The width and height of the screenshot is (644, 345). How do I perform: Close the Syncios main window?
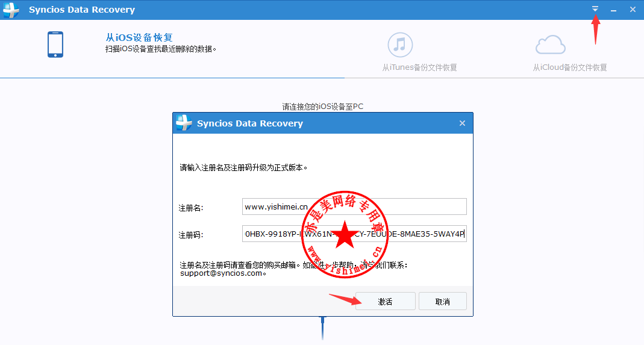633,10
